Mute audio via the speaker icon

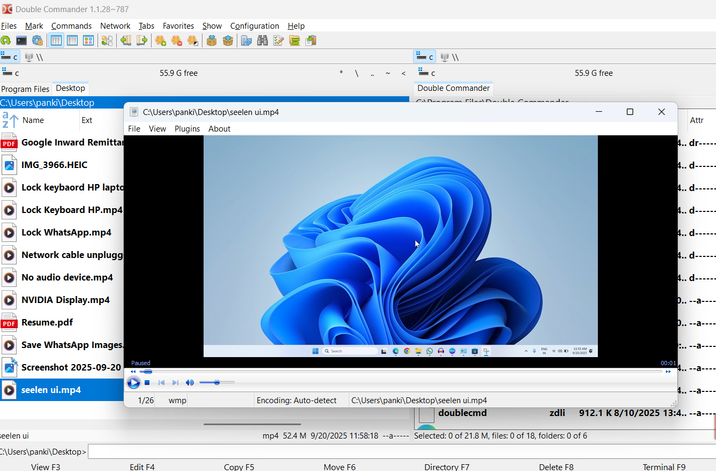[x=190, y=382]
